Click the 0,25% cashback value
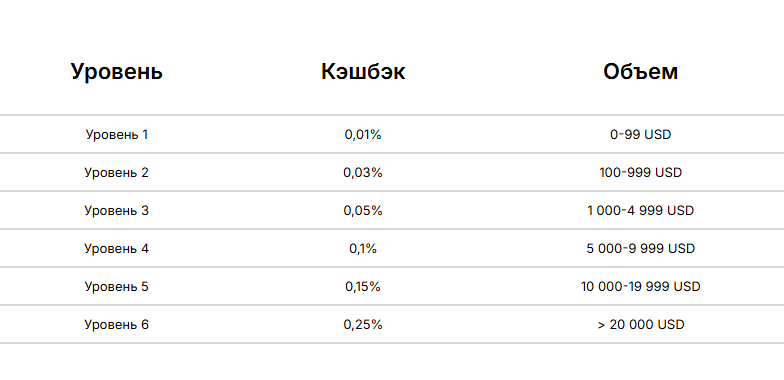The image size is (784, 380). [363, 324]
